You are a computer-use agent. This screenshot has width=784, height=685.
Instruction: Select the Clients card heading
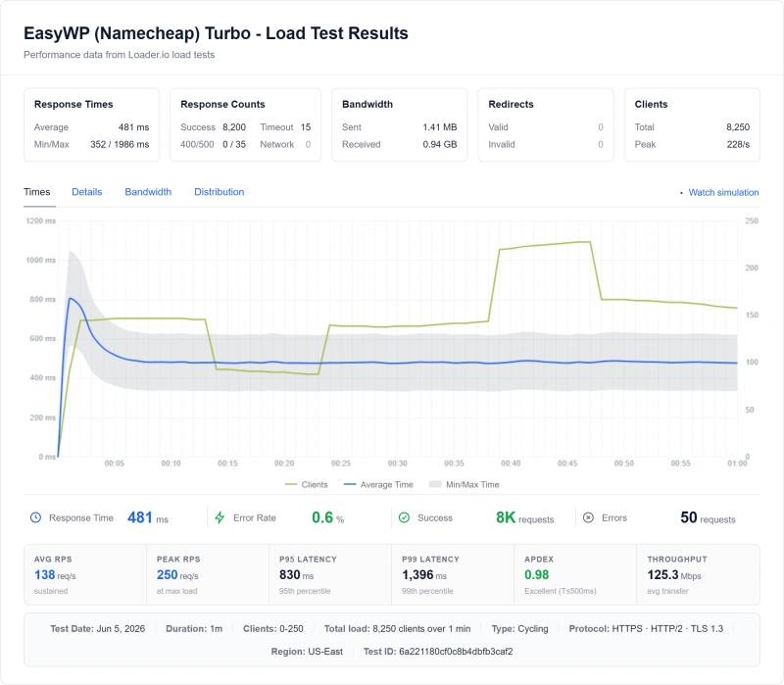pyautogui.click(x=651, y=104)
